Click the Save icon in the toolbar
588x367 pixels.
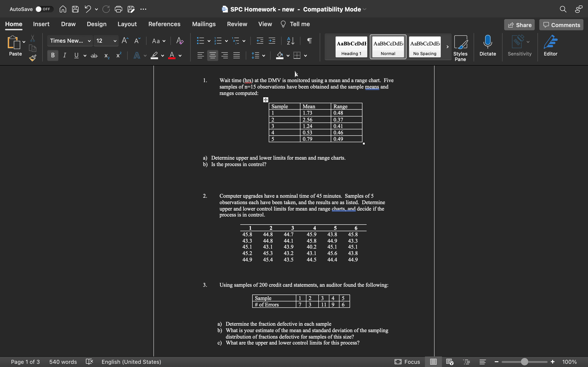pos(75,9)
